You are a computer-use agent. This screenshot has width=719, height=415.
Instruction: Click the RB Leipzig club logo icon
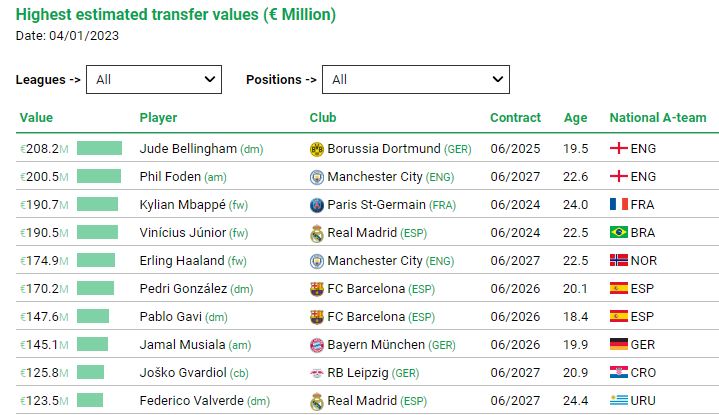(x=317, y=373)
